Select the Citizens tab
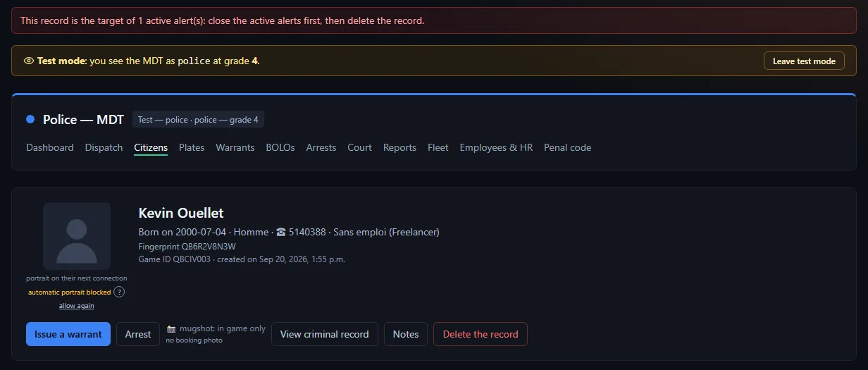Viewport: 868px width, 370px height. point(151,147)
